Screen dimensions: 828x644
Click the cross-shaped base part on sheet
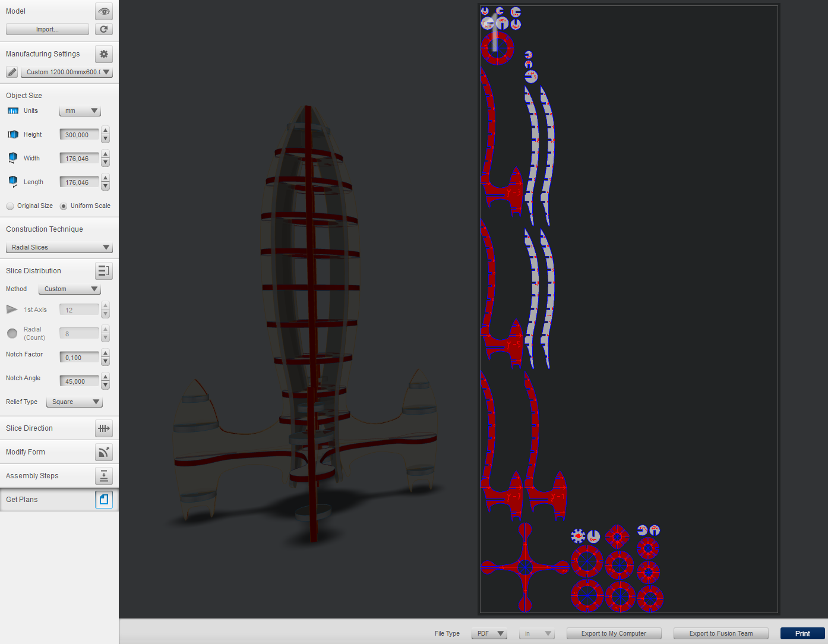click(x=525, y=567)
